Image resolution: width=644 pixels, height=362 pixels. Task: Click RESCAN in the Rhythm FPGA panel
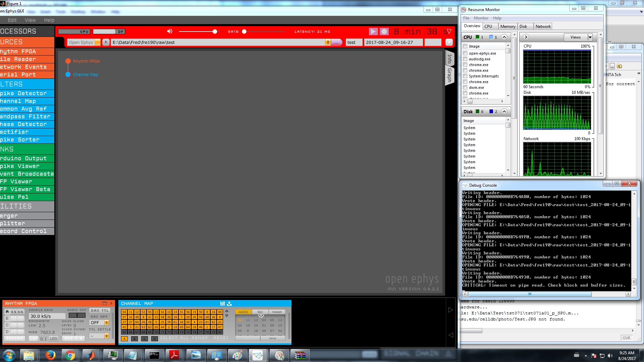(14, 338)
